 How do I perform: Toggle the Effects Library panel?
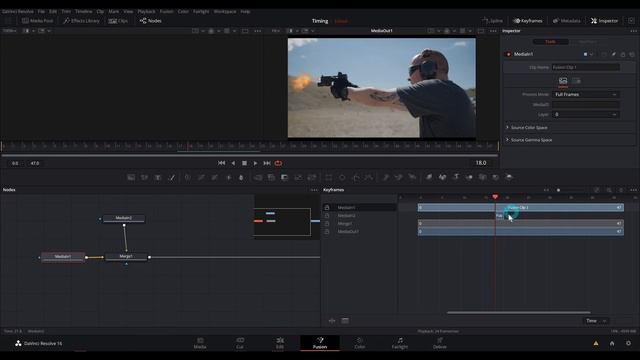tap(81, 21)
